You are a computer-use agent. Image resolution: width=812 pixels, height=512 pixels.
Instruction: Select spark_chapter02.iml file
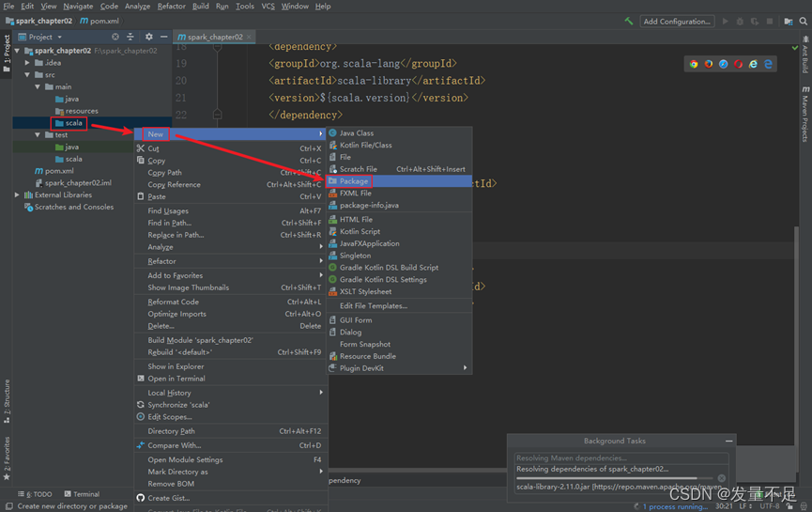click(73, 183)
